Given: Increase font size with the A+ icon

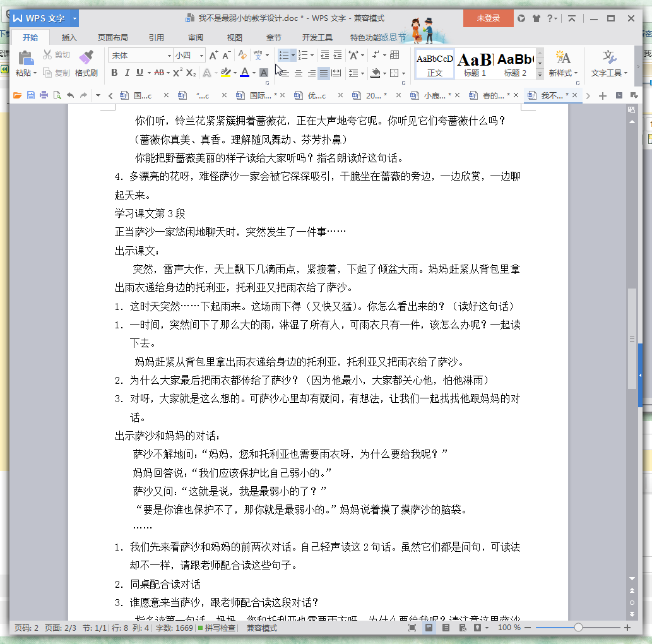Looking at the screenshot, I should 214,56.
